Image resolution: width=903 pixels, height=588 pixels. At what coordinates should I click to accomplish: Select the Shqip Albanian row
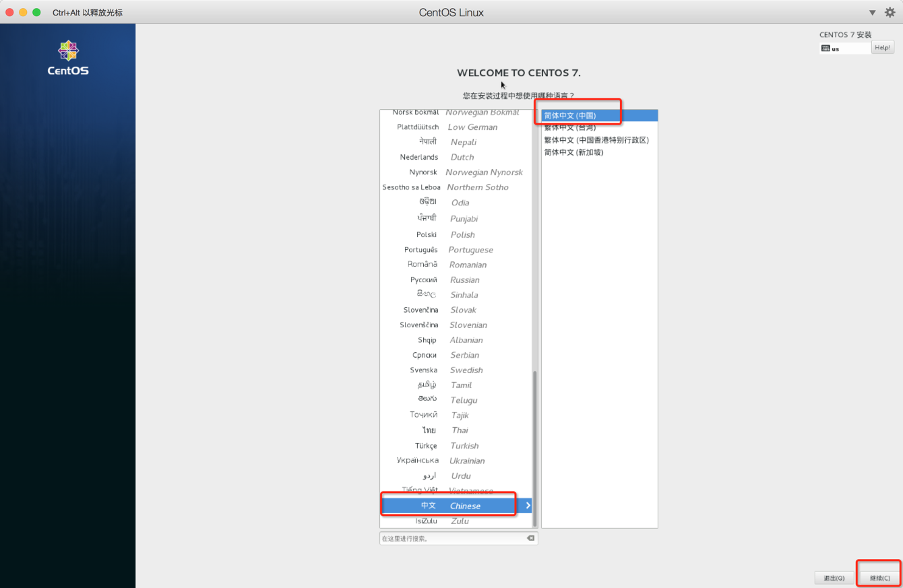pyautogui.click(x=456, y=340)
